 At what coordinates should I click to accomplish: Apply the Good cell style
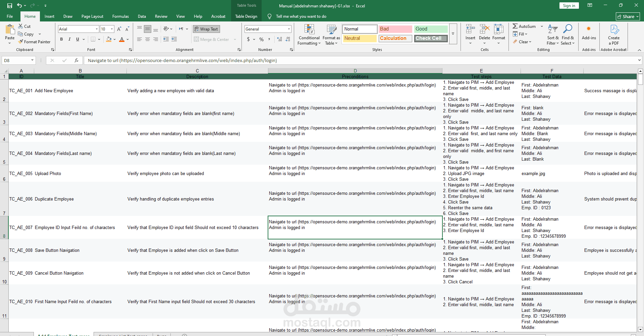(431, 29)
